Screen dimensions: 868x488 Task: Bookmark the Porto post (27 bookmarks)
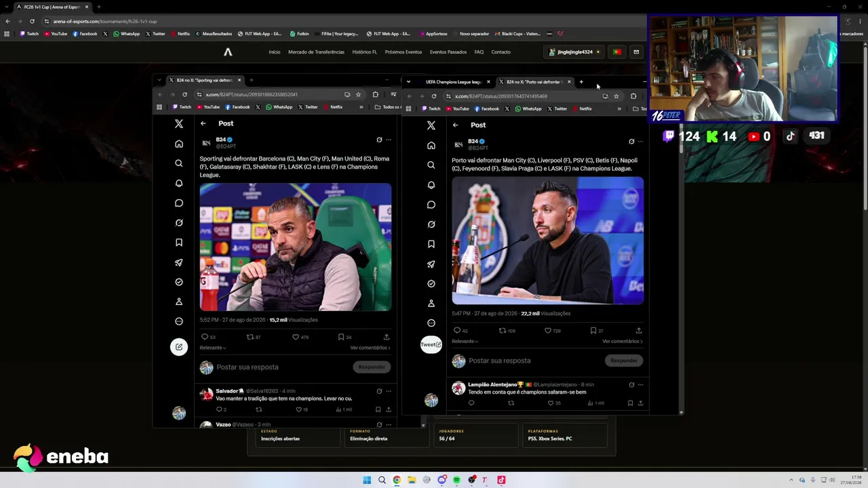tap(596, 331)
